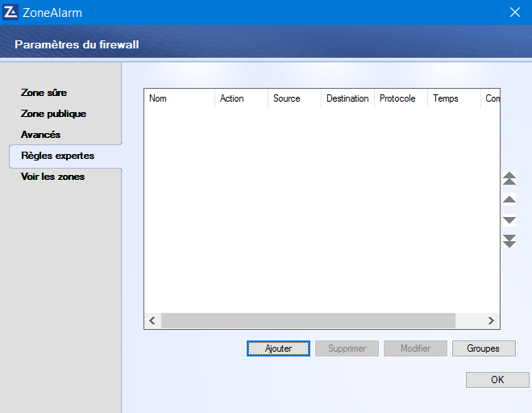Sort by the Protocole column header
Screen dimensions: 532x413
[x=401, y=98]
